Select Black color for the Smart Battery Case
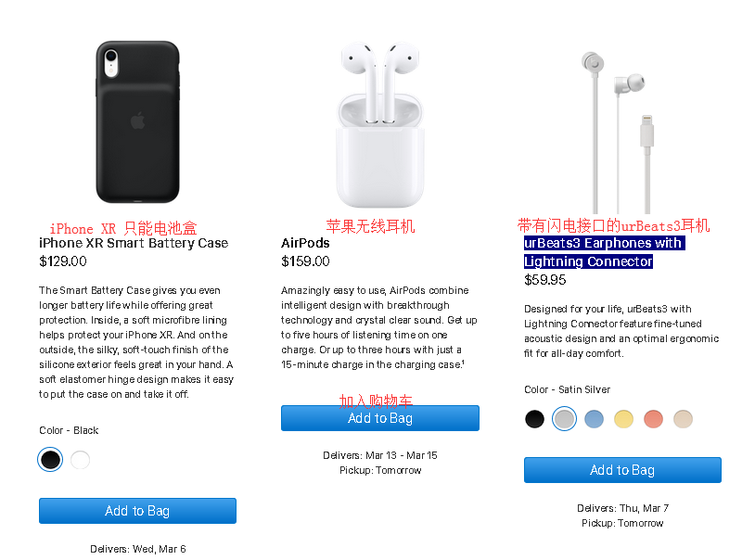This screenshot has width=755, height=560. (x=51, y=460)
